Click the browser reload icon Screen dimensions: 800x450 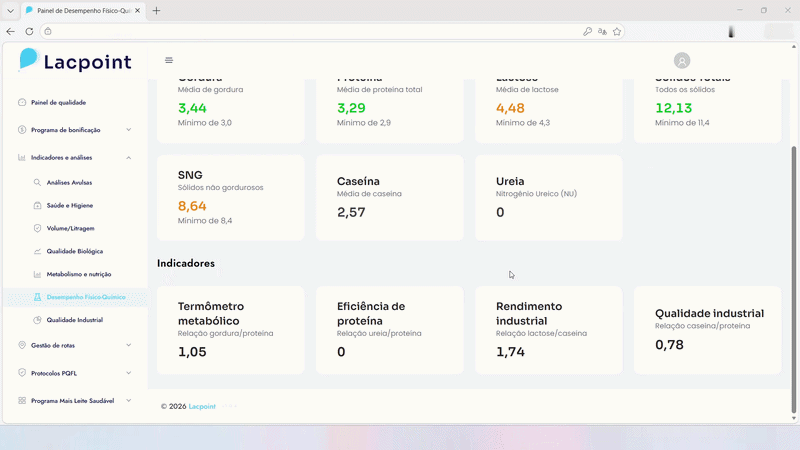click(29, 31)
